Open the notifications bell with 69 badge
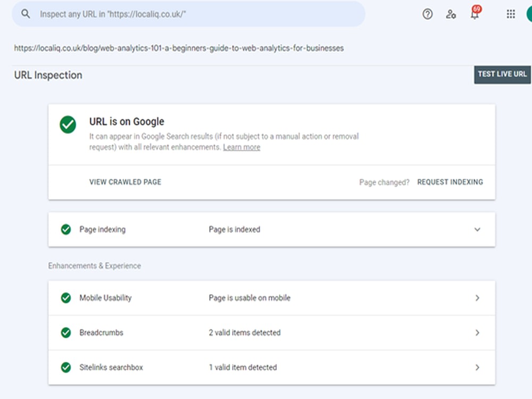Viewport: 532px width, 399px height. (475, 13)
